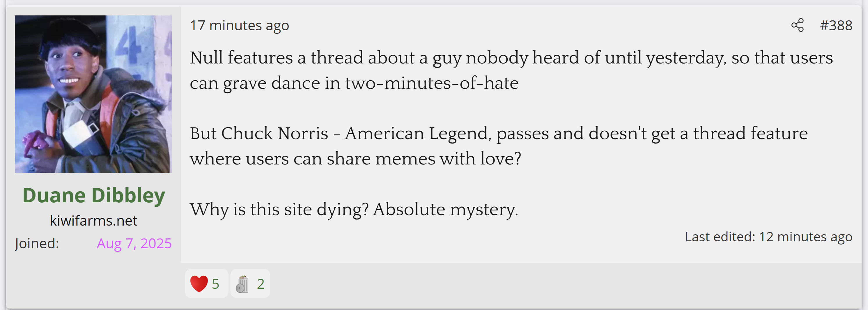This screenshot has height=310, width=868.
Task: Click the heart reaction count 5
Action: [x=216, y=284]
